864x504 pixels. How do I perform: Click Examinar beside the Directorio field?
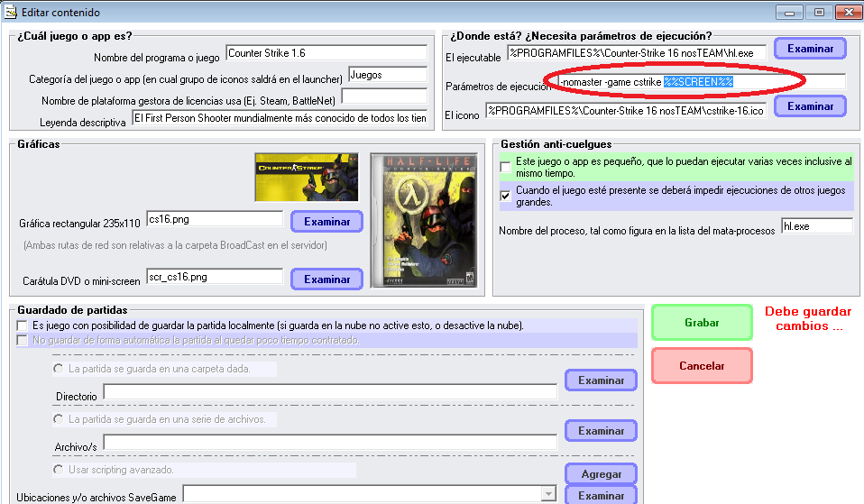pyautogui.click(x=601, y=380)
